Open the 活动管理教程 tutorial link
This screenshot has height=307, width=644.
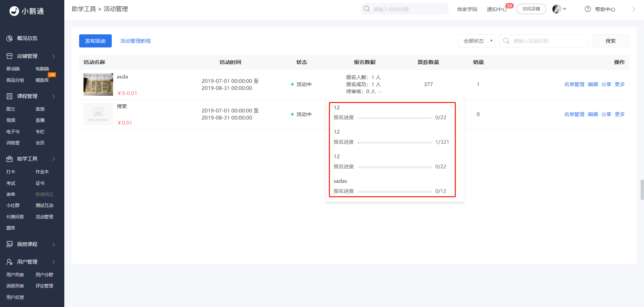point(136,41)
